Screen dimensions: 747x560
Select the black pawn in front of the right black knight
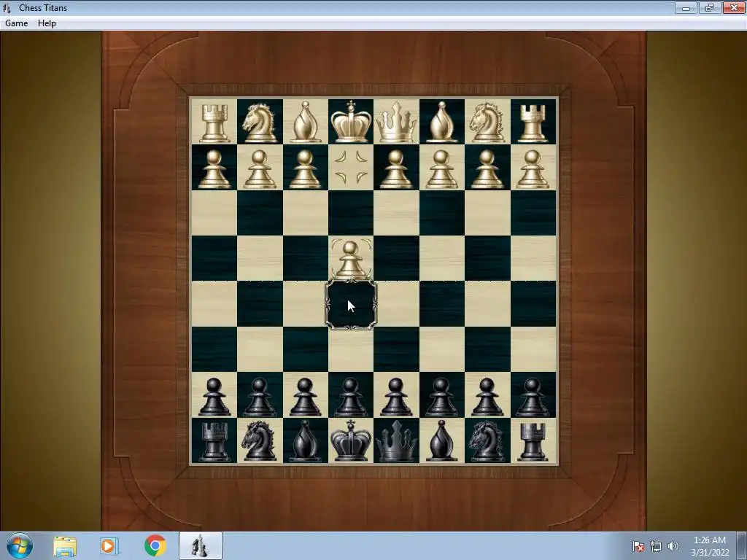(x=487, y=397)
